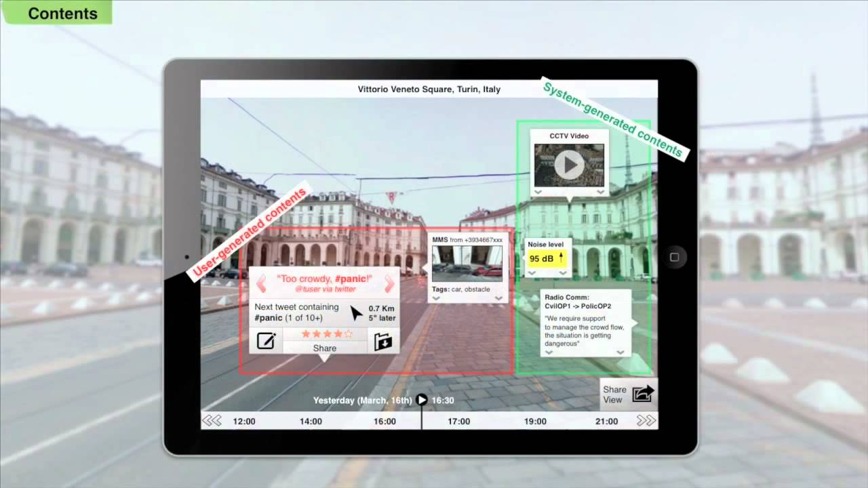Click the empty fifth rating star
Screen dimensions: 868x488
tap(349, 334)
